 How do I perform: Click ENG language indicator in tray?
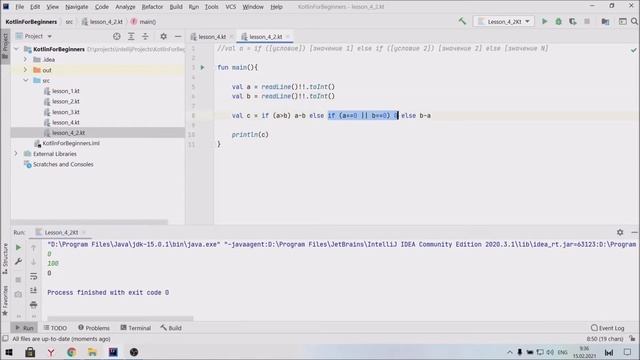tap(562, 352)
